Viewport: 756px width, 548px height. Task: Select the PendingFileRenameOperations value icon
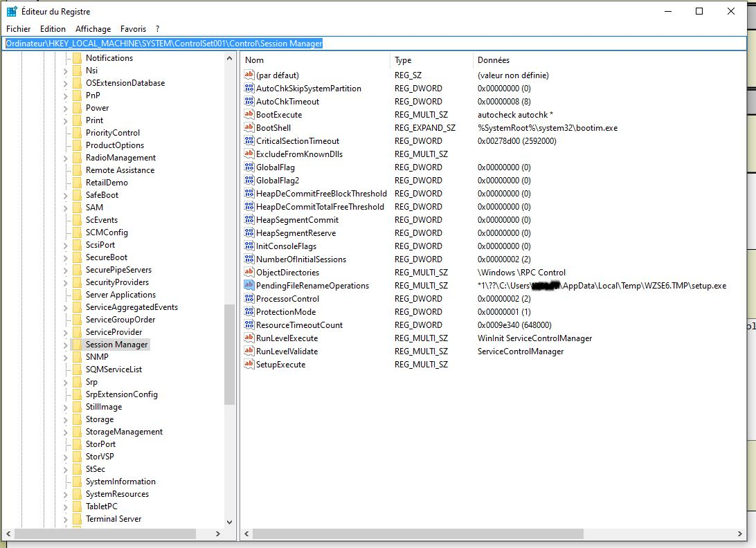click(x=249, y=285)
